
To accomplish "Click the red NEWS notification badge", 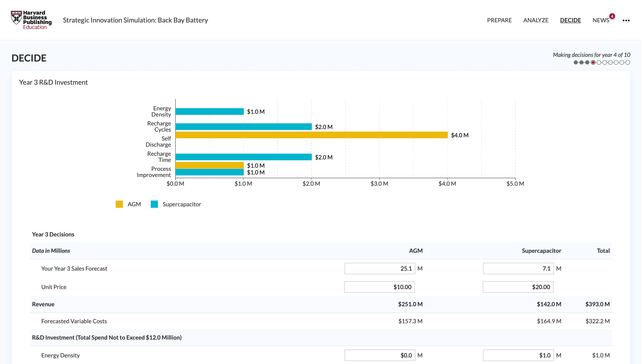I will pyautogui.click(x=612, y=16).
